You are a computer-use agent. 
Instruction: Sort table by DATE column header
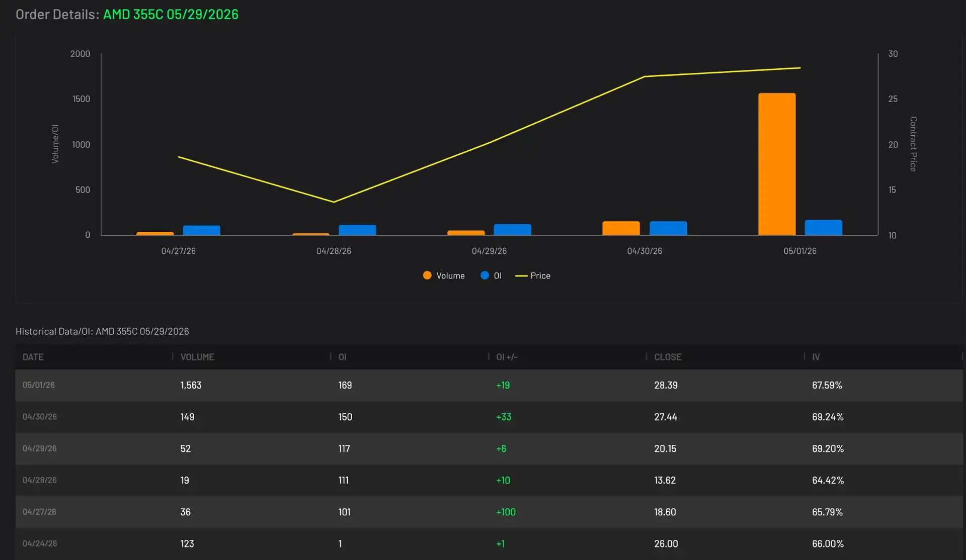click(33, 357)
